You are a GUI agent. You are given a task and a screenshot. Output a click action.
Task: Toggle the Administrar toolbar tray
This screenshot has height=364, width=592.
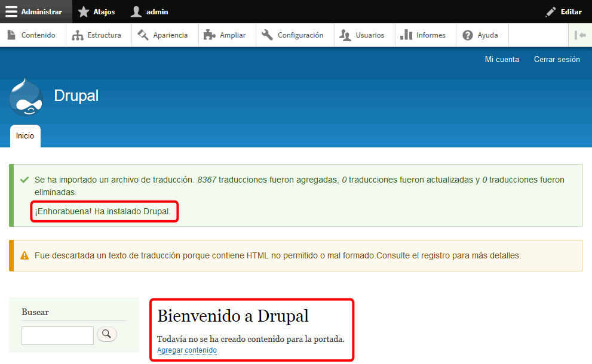coord(36,12)
